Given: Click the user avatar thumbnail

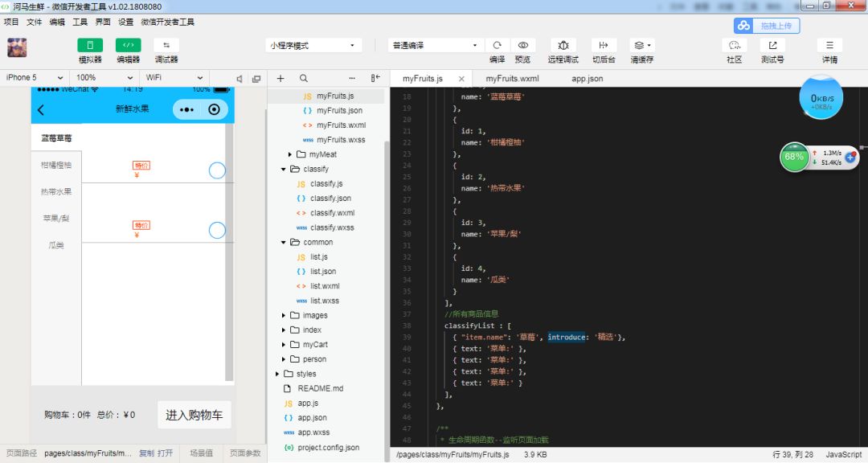Looking at the screenshot, I should (17, 47).
